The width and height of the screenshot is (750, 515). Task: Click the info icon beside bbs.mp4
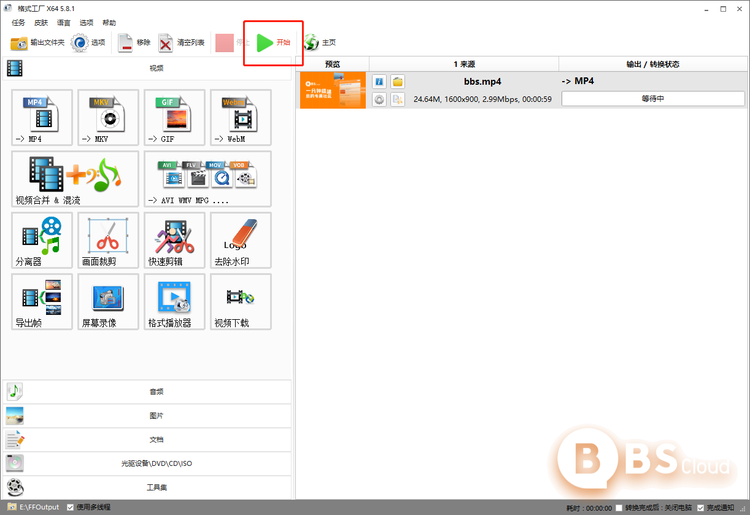pos(379,82)
